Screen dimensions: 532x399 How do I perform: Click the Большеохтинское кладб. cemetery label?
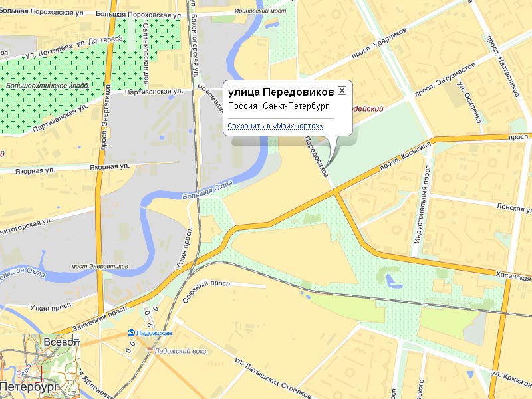coord(47,86)
